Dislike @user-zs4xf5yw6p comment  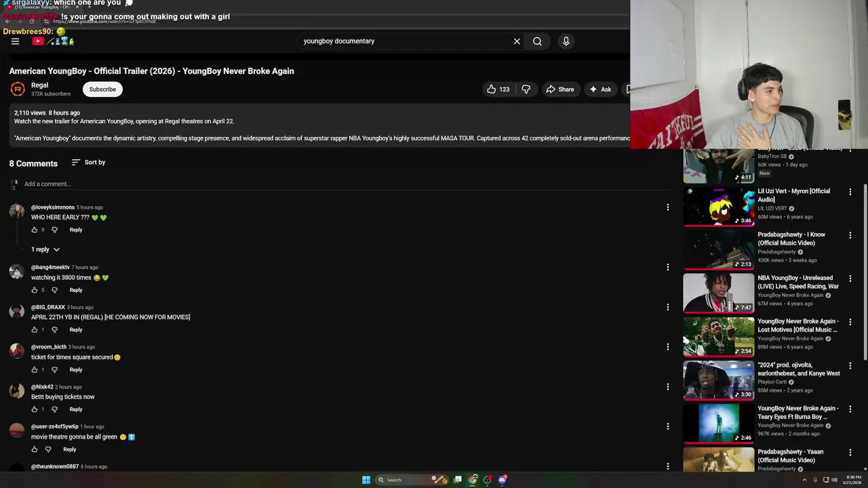(48, 449)
